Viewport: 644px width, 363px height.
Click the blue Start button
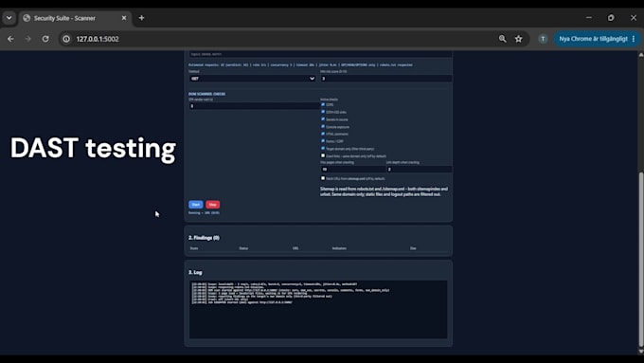point(195,205)
